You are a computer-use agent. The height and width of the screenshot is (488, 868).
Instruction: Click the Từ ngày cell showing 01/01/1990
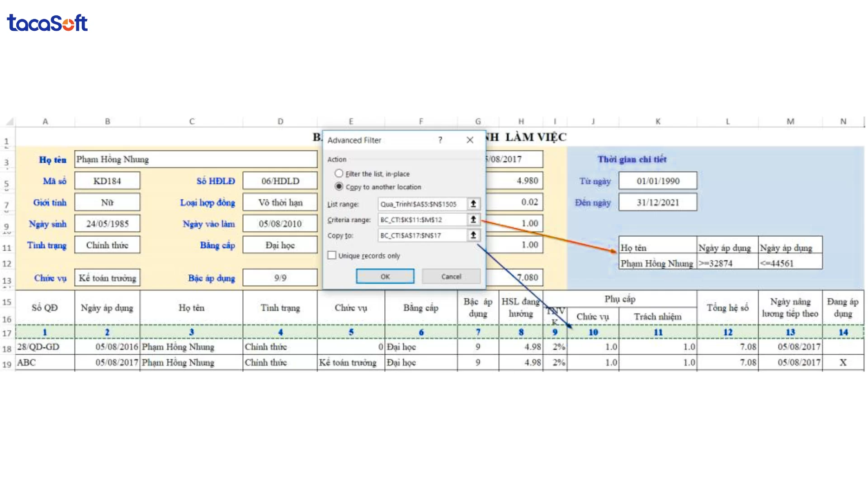point(658,180)
